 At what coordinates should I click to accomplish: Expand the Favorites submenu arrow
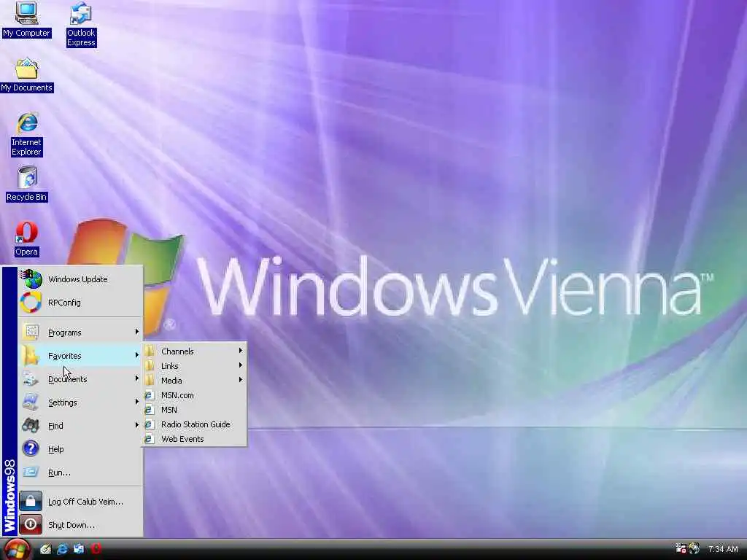coord(136,355)
